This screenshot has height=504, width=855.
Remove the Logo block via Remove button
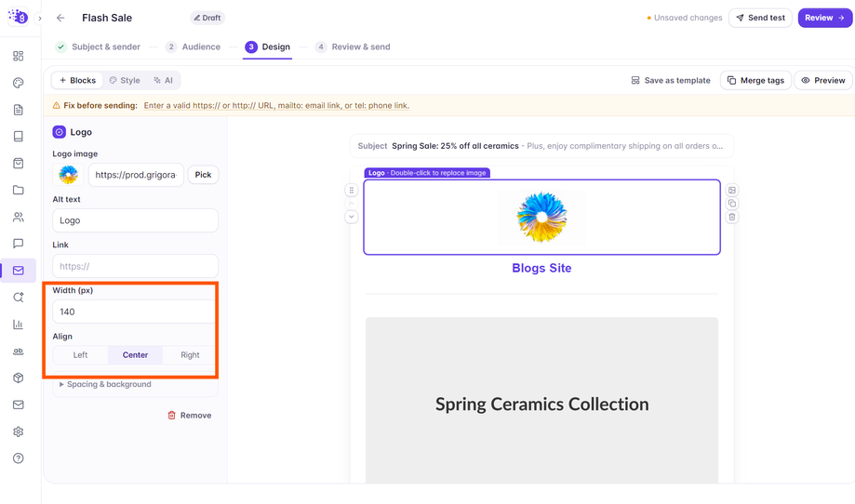coord(189,415)
